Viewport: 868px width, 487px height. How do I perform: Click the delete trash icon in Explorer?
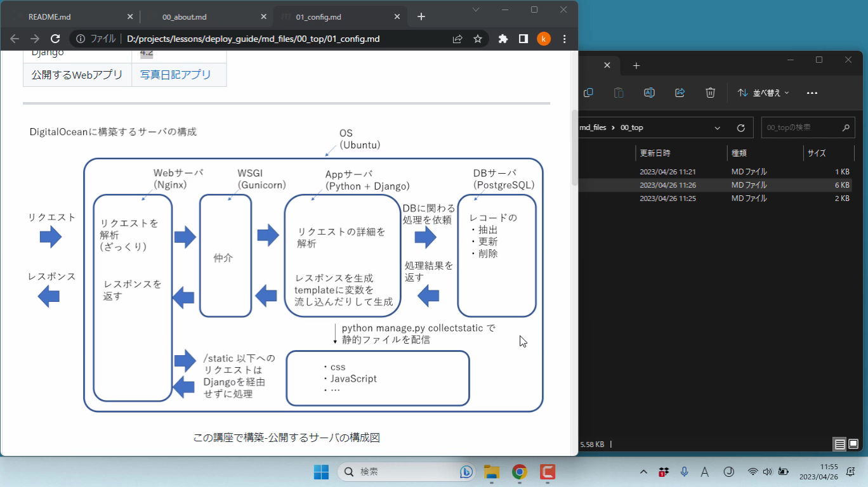[710, 93]
